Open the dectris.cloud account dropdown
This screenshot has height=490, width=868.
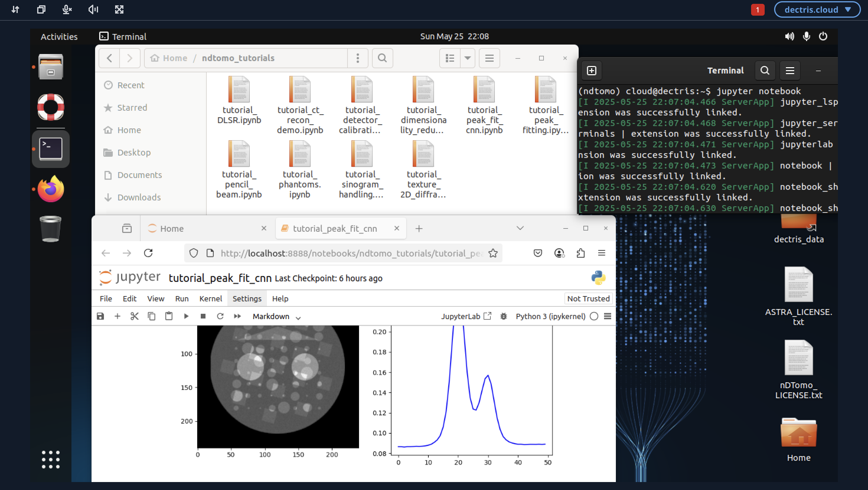click(x=817, y=9)
